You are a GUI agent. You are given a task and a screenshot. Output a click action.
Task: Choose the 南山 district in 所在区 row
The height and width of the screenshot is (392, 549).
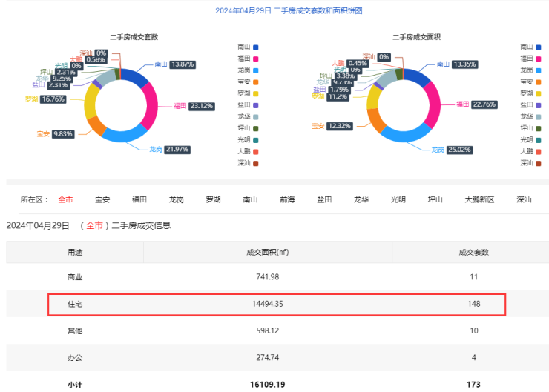click(x=250, y=199)
